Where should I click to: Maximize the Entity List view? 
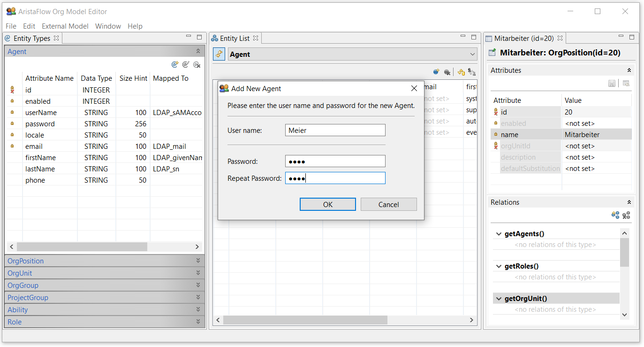475,37
